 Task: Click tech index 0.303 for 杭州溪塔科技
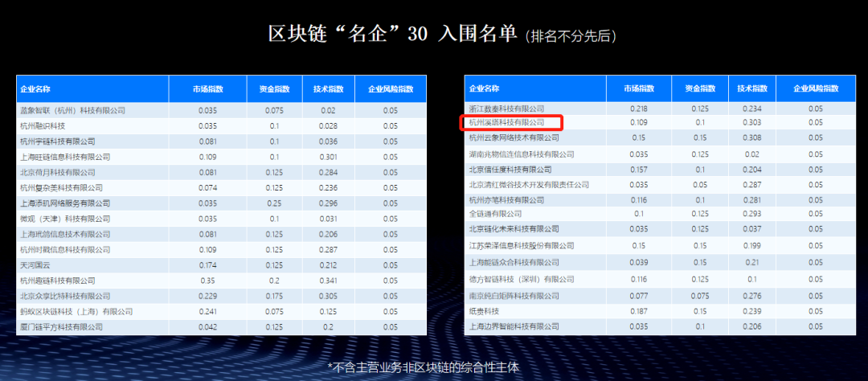pos(751,122)
